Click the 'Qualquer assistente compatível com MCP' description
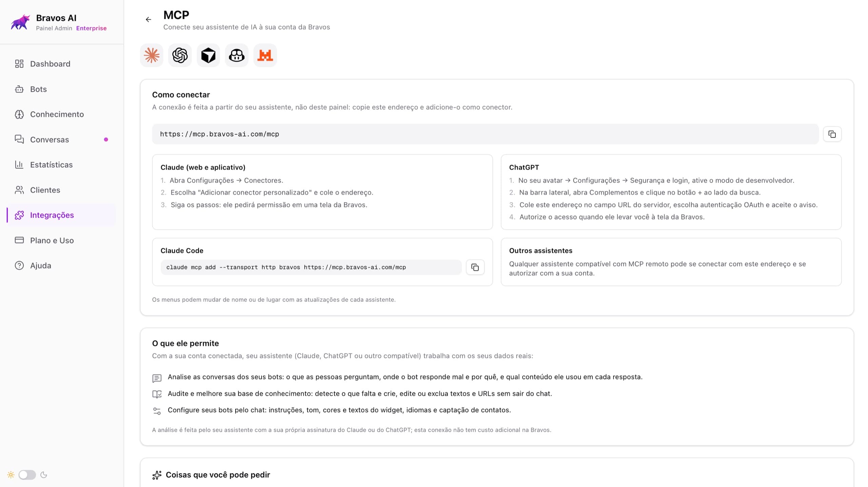The width and height of the screenshot is (868, 487). [x=657, y=268]
